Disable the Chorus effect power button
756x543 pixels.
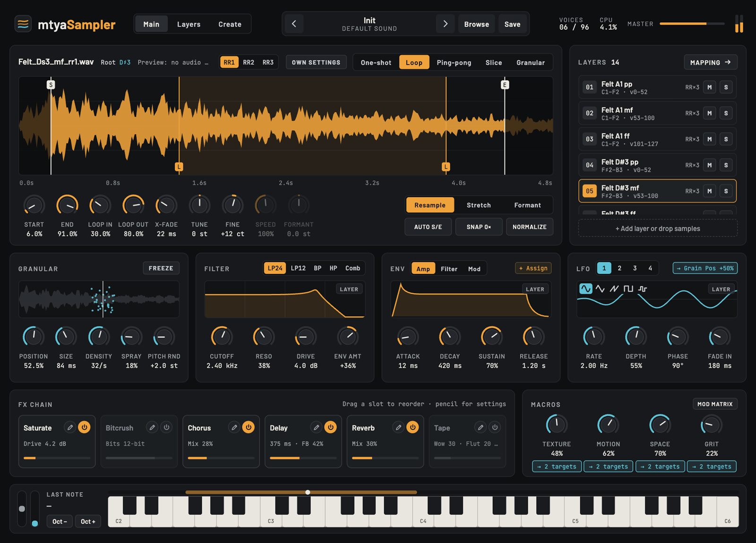(248, 427)
